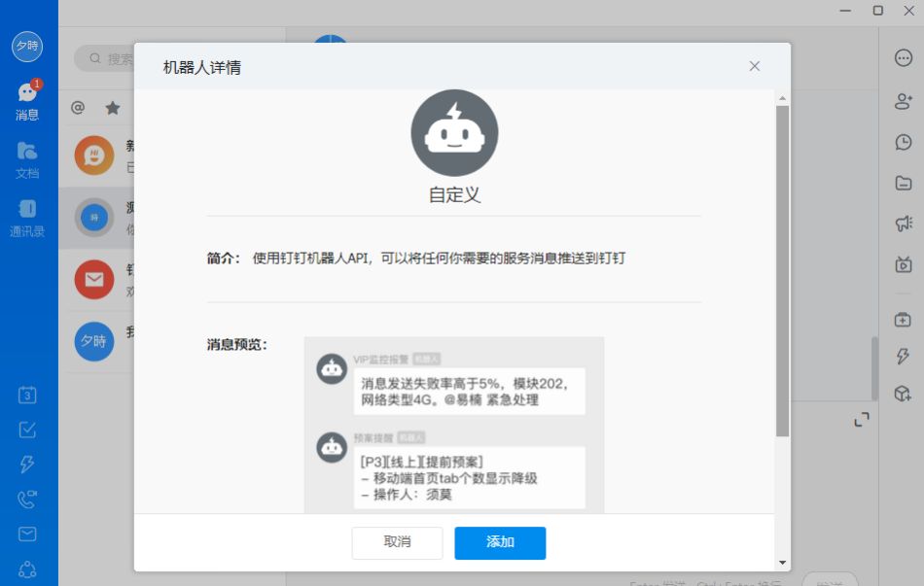Image resolution: width=924 pixels, height=586 pixels.
Task: Click the briefcase plus icon on right
Action: [903, 320]
